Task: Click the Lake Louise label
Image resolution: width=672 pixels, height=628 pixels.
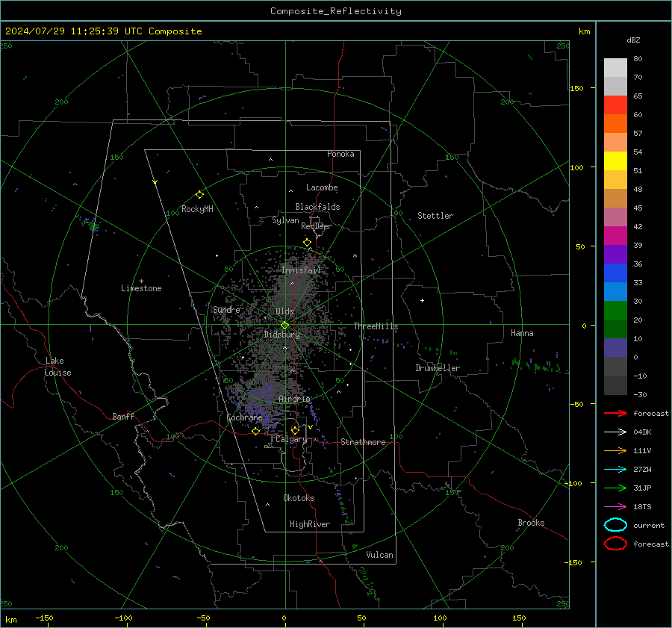Action: coord(57,367)
